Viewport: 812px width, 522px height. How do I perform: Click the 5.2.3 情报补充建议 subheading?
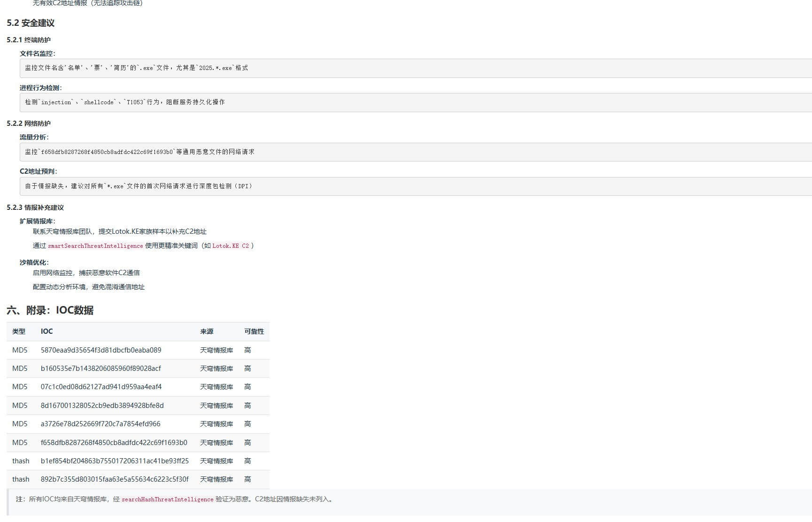(35, 207)
